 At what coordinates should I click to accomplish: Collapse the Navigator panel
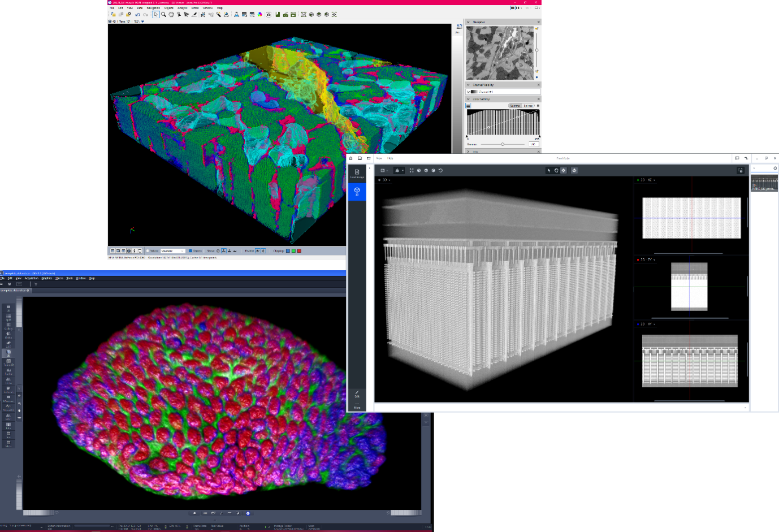pos(468,22)
